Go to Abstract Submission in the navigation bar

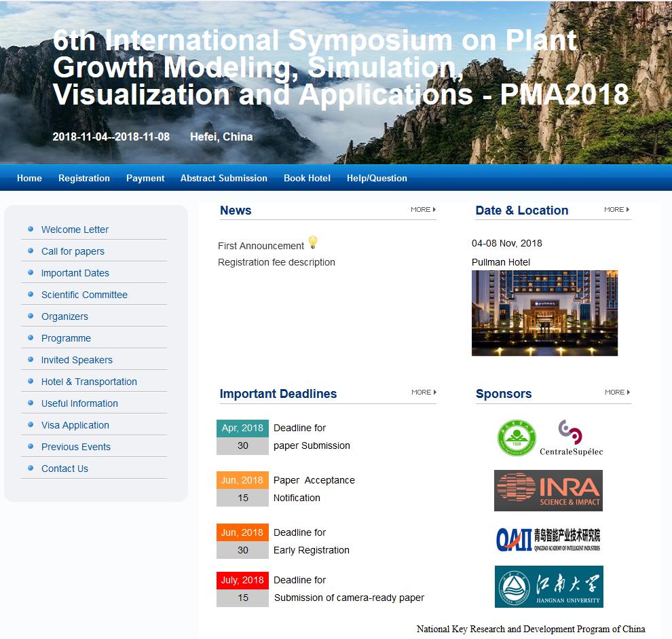click(x=223, y=179)
